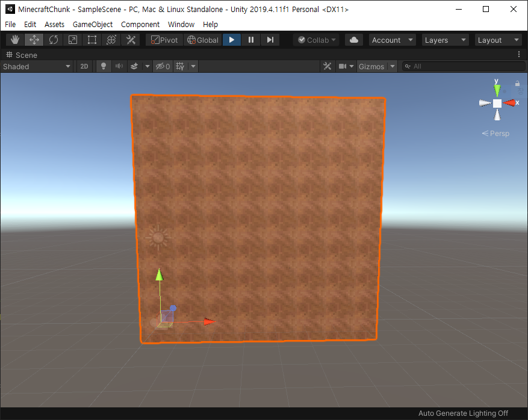The width and height of the screenshot is (528, 420).
Task: Click the blue Z move handle
Action: [x=173, y=308]
